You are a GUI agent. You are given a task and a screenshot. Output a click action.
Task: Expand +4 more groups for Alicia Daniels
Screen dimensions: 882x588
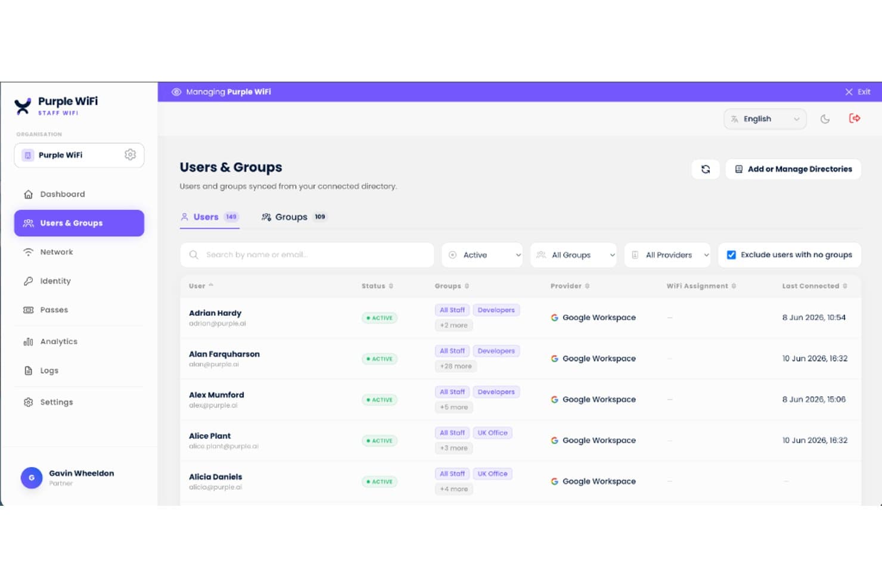coord(454,489)
